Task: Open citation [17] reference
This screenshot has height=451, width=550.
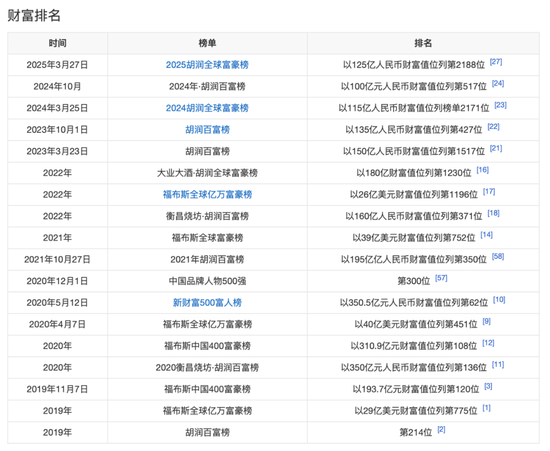Action: [x=489, y=191]
